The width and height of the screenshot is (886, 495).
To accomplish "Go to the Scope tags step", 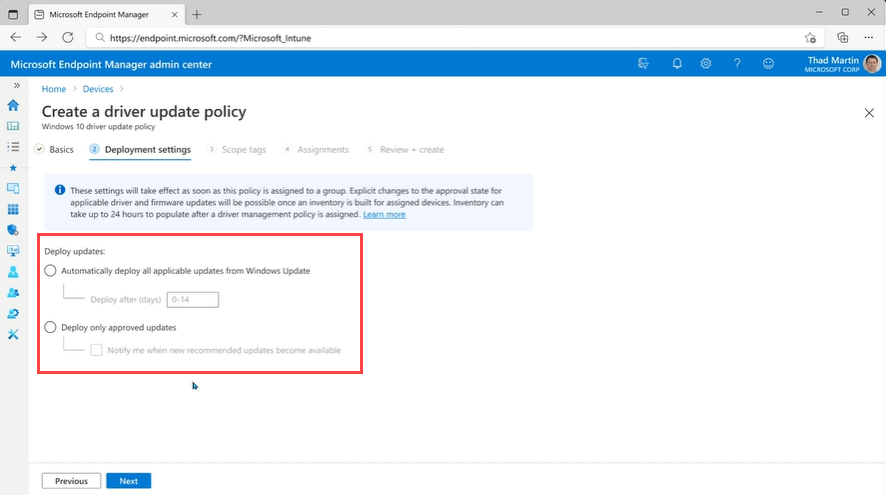I will click(236, 150).
